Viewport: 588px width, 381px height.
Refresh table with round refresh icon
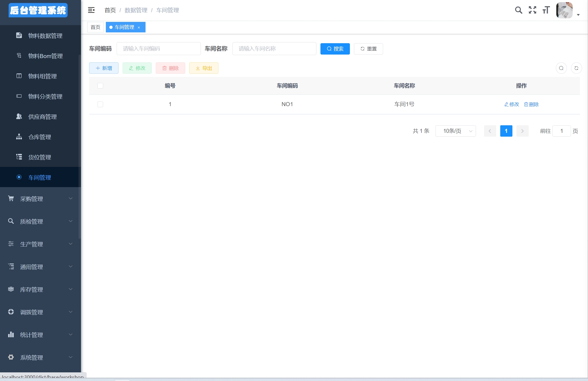pos(576,68)
